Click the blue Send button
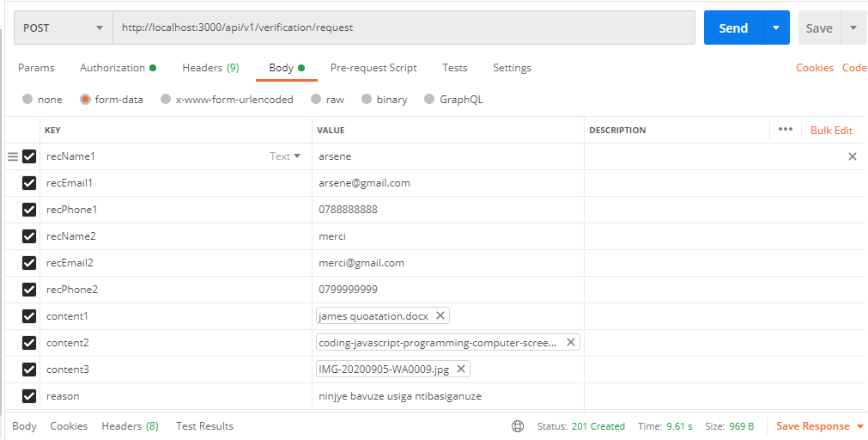 pos(733,27)
